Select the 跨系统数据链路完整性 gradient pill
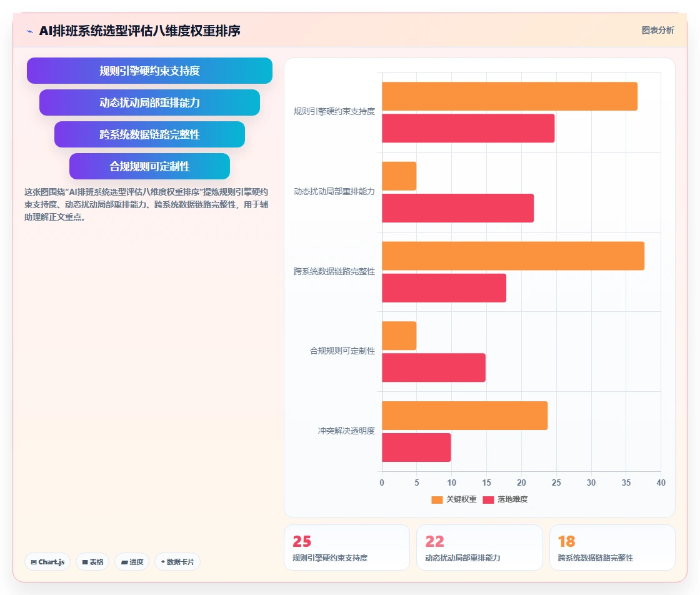This screenshot has height=595, width=700. (149, 134)
